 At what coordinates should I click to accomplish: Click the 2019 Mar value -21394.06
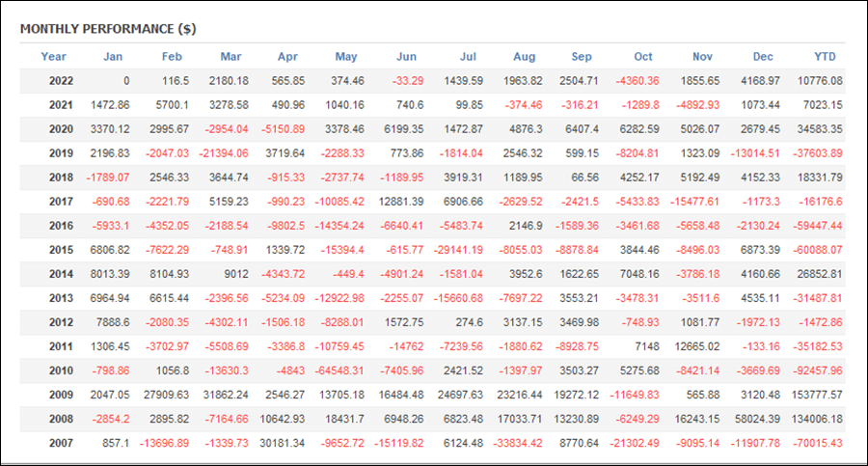tap(224, 153)
